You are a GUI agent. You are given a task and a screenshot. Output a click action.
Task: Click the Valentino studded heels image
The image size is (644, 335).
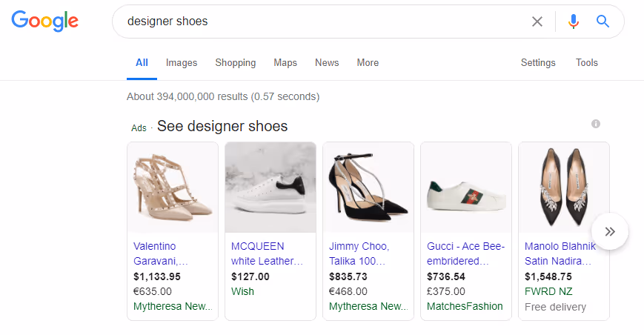coord(173,188)
